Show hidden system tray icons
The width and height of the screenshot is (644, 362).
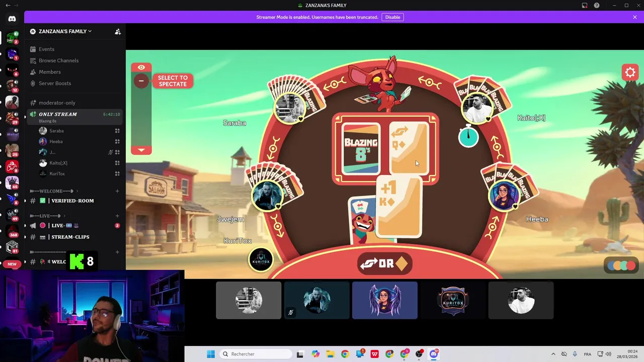pos(553,354)
